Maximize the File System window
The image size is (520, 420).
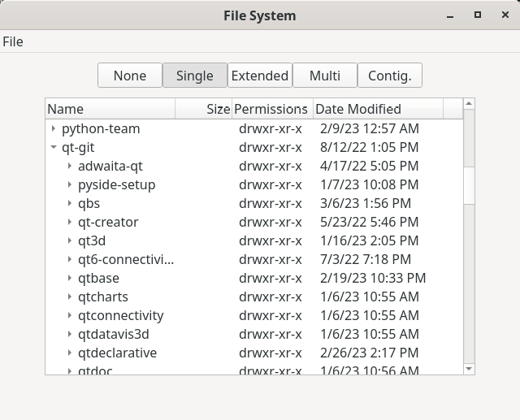tap(478, 15)
